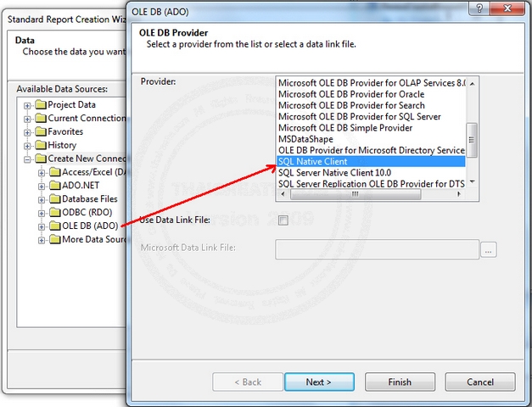The height and width of the screenshot is (407, 532).
Task: Expand the More Data Sources node
Action: [42, 241]
